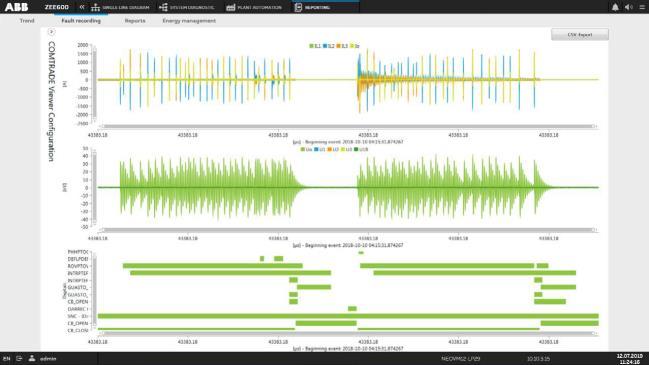Toggle the dark green voltage legend swatch

click(x=356, y=149)
